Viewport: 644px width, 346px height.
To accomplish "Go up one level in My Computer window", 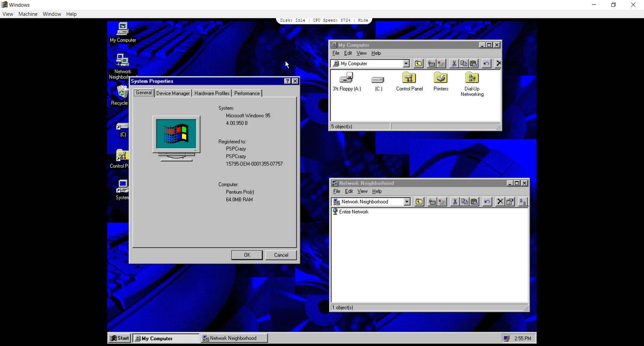I will point(418,64).
